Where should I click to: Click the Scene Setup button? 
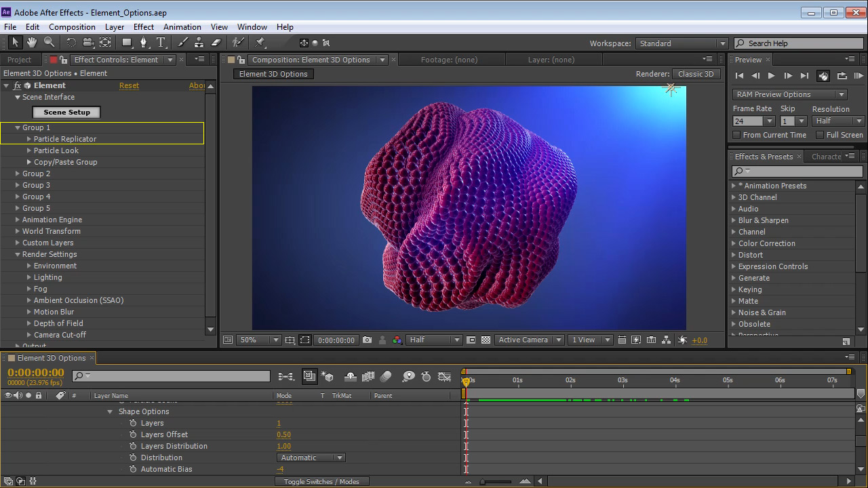coord(66,112)
